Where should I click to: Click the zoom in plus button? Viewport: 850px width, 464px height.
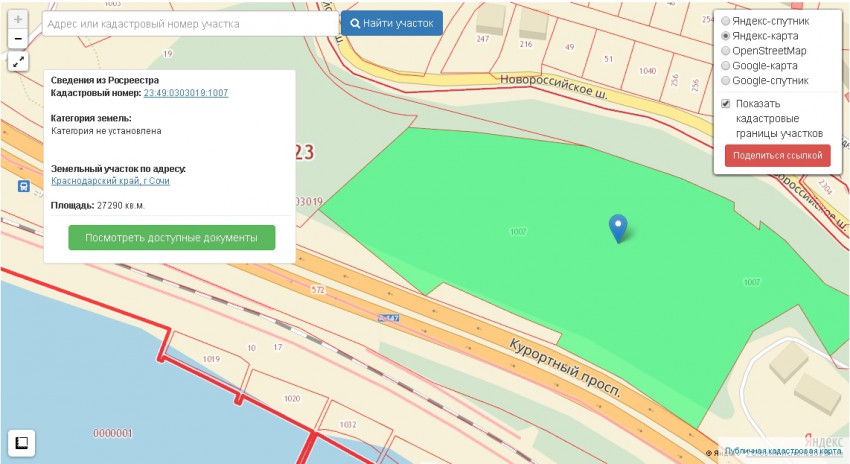tap(18, 20)
